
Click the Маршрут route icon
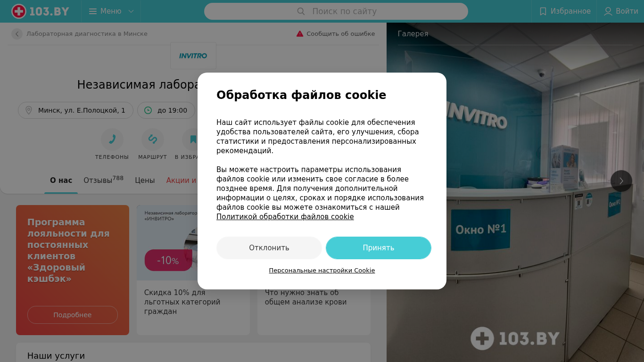click(x=153, y=140)
